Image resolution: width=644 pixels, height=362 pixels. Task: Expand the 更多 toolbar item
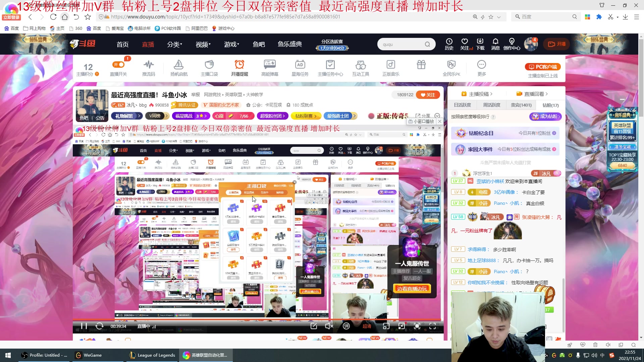pos(482,68)
